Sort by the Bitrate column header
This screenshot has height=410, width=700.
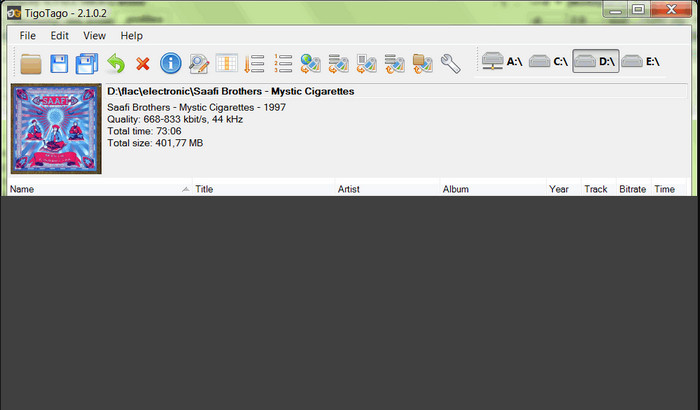634,189
